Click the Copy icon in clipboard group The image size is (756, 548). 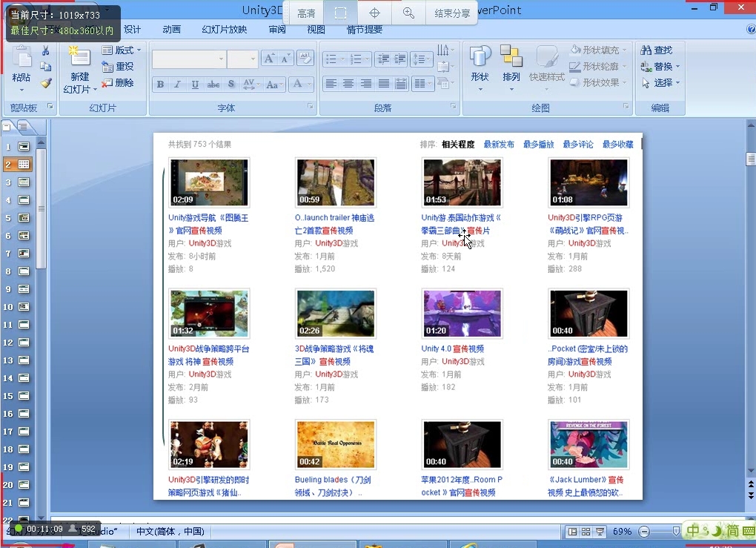click(x=46, y=67)
